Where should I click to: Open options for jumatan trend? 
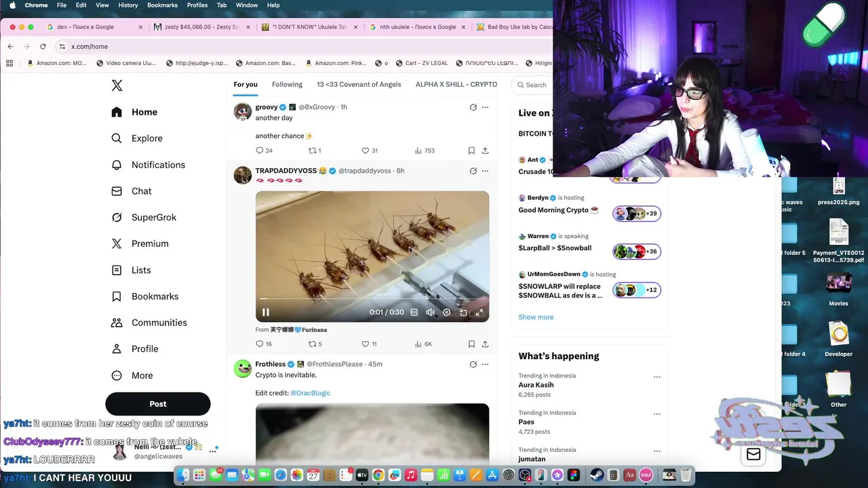pyautogui.click(x=656, y=451)
